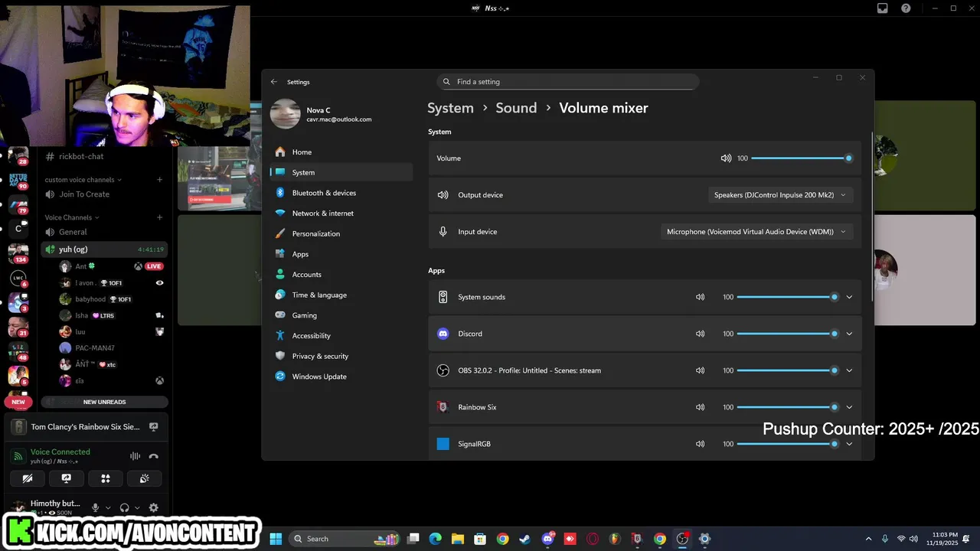Adjust the Rainbow Six volume slider
Viewport: 980px width, 551px height.
(786, 407)
